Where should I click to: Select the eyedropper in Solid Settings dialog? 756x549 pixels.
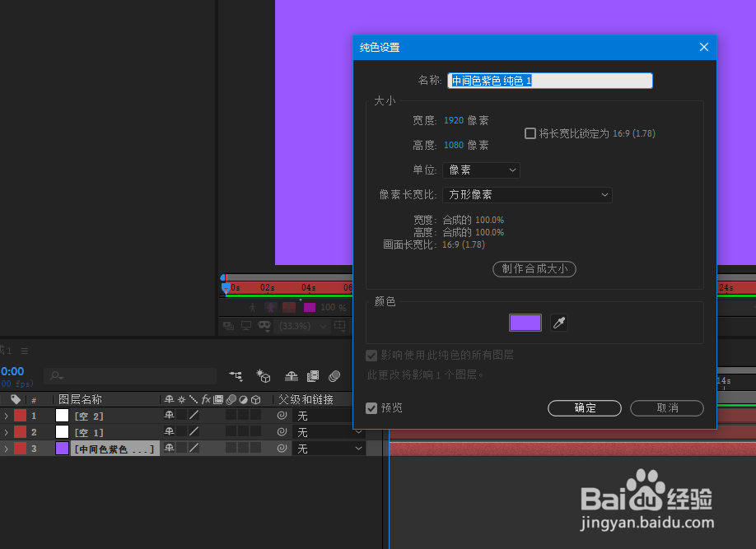(559, 323)
